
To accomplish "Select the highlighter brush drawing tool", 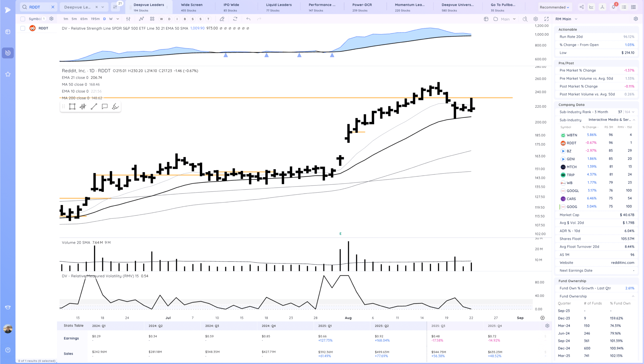I will 115,107.
